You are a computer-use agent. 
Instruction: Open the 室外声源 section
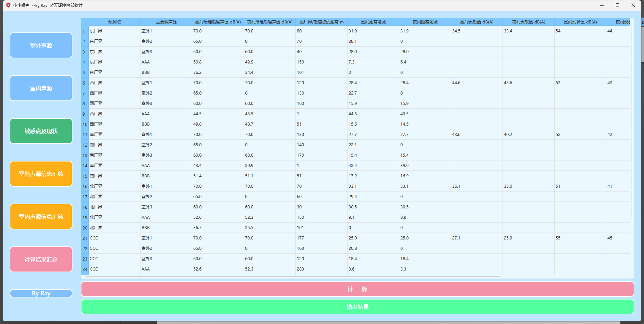point(41,45)
